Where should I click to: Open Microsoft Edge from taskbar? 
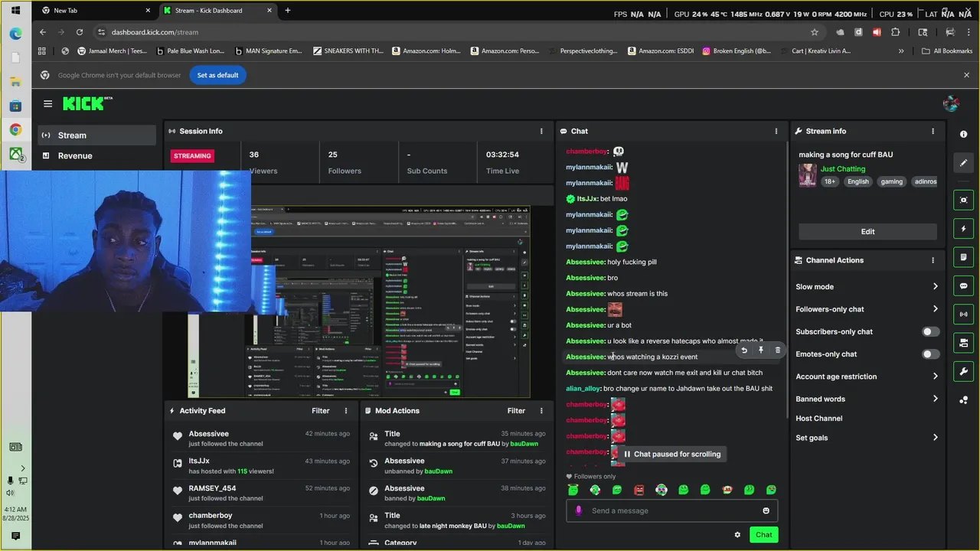(x=15, y=34)
